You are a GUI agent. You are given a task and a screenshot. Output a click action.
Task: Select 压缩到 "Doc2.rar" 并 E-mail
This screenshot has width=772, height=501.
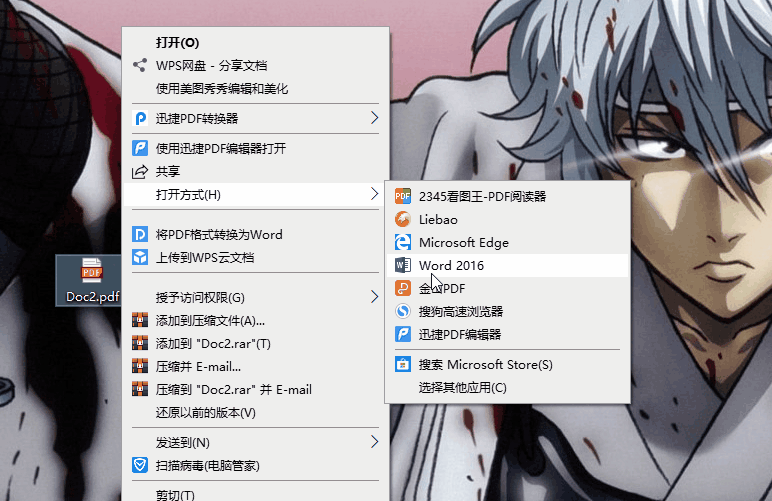click(255, 390)
